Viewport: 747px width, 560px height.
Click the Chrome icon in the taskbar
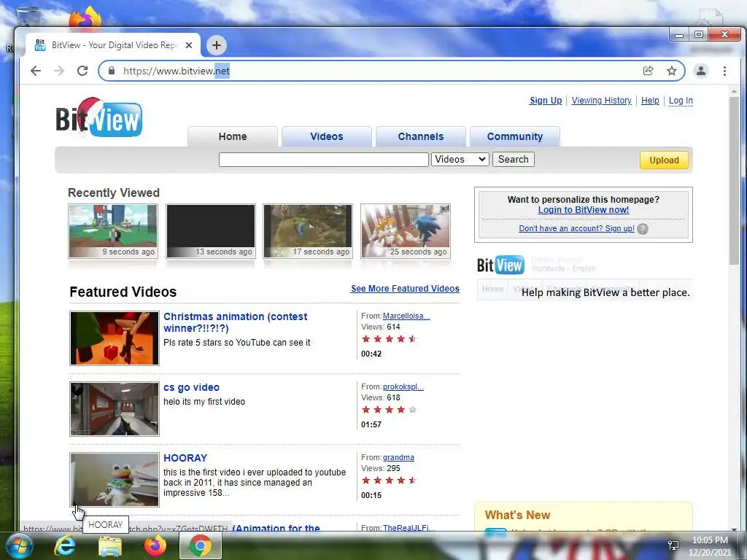point(201,546)
